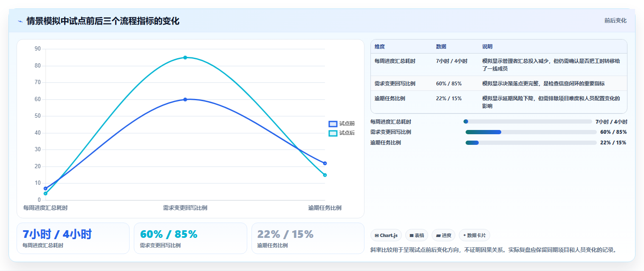Click the note starting 模拟显示管理者汇总投入减少

[552, 65]
